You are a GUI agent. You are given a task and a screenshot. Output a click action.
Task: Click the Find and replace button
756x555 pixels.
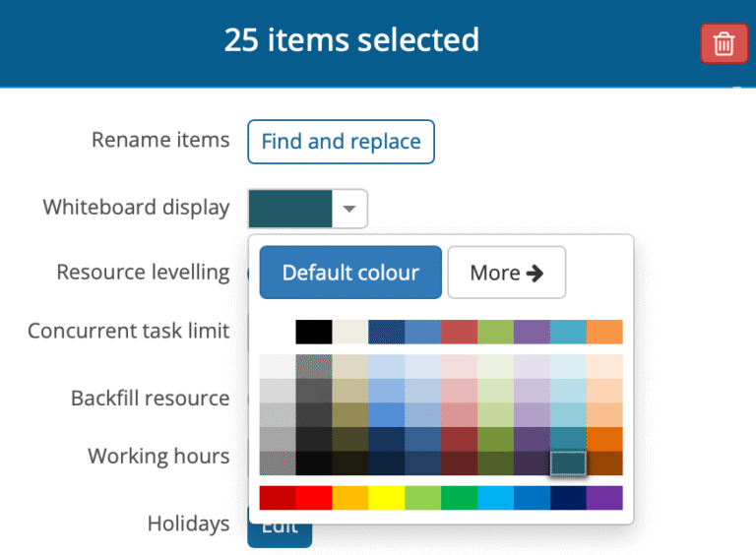[341, 142]
